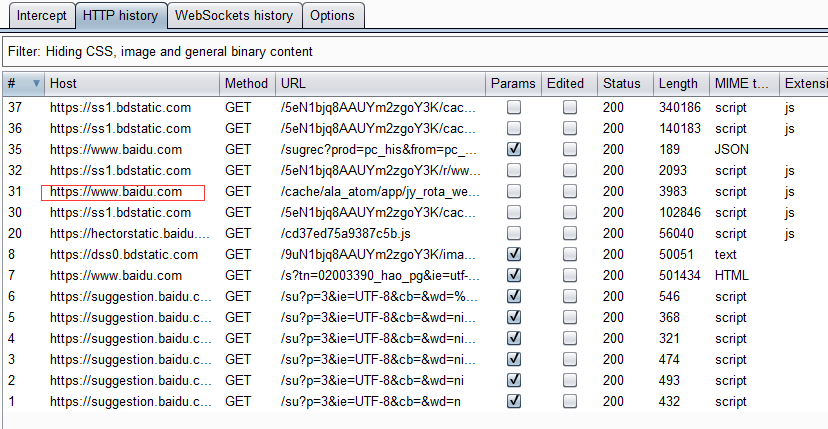
Task: Select text MIME type in row 8
Action: coord(726,255)
